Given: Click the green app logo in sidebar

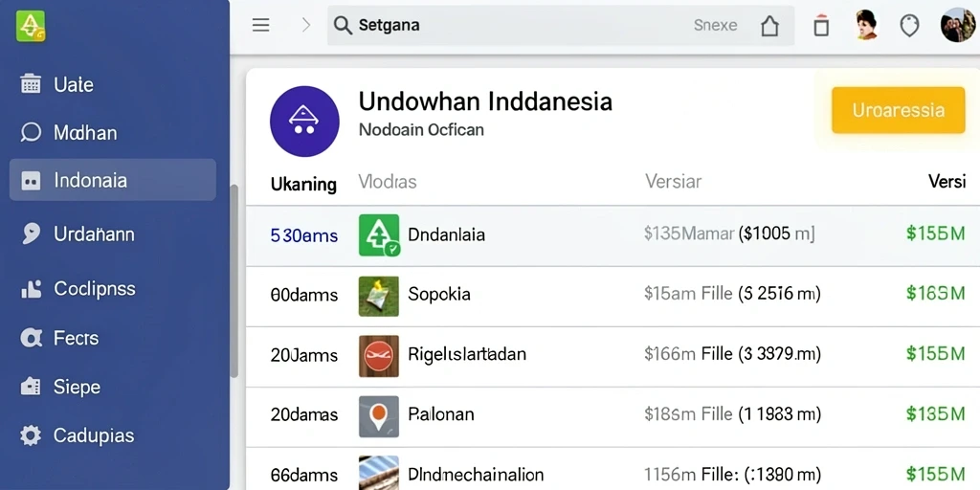Looking at the screenshot, I should point(31,26).
